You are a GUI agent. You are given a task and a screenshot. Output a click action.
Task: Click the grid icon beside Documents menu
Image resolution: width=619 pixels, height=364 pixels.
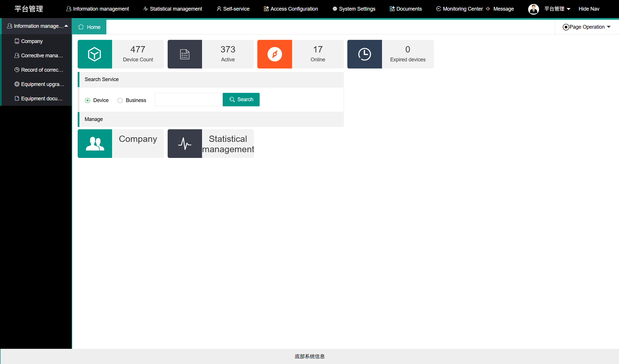(392, 9)
